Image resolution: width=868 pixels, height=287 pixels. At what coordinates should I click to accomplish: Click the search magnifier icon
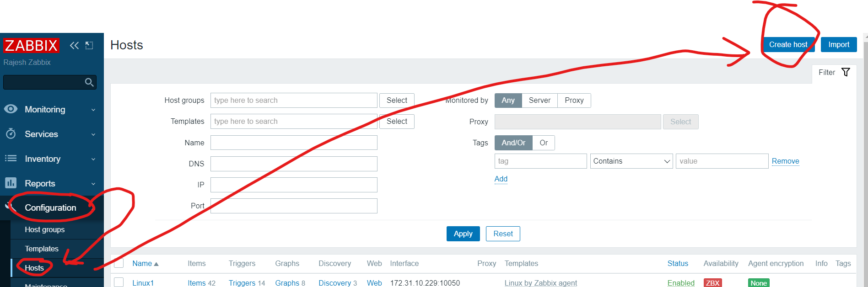tap(89, 82)
